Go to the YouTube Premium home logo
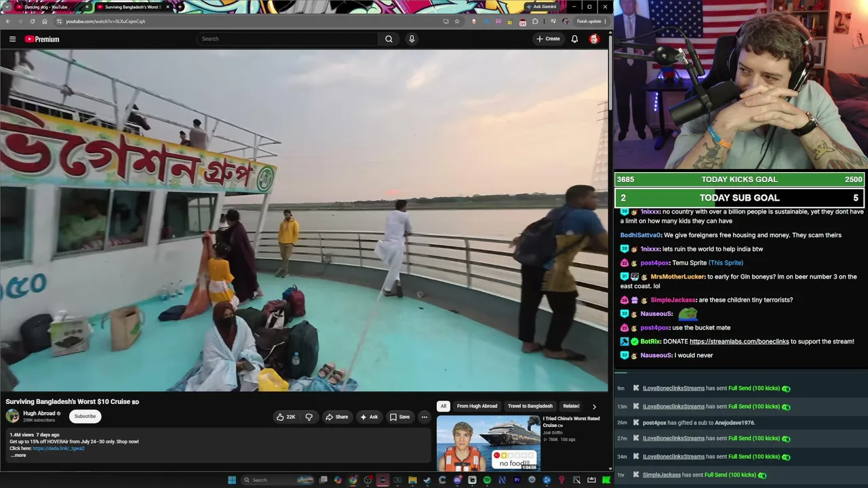The width and height of the screenshot is (868, 488). (x=42, y=39)
